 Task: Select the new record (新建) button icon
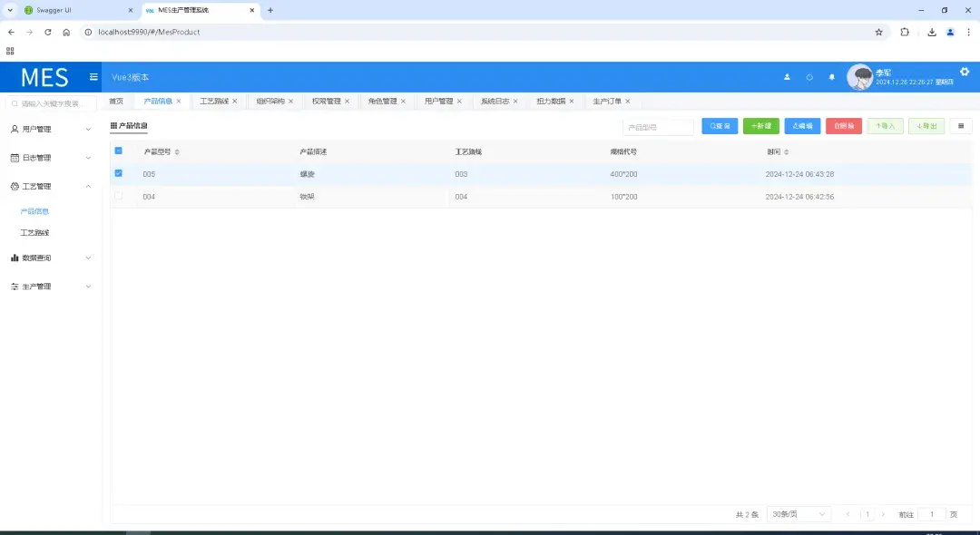(x=752, y=126)
